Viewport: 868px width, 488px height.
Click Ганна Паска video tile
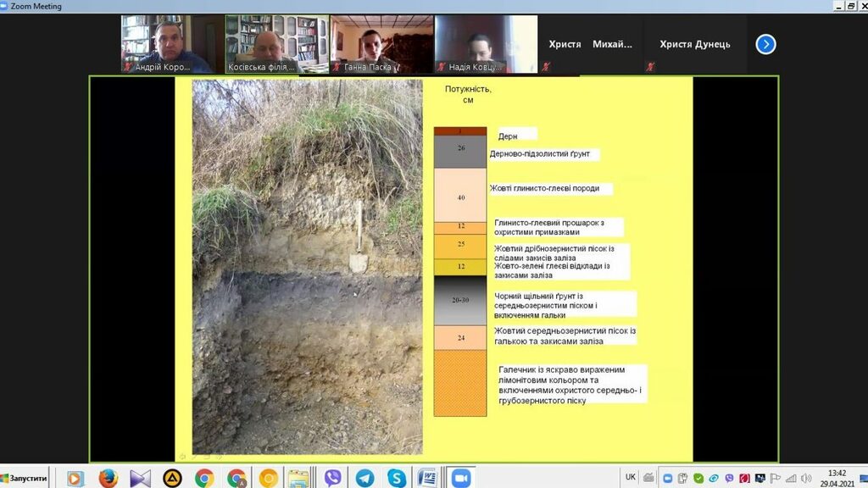(x=381, y=44)
